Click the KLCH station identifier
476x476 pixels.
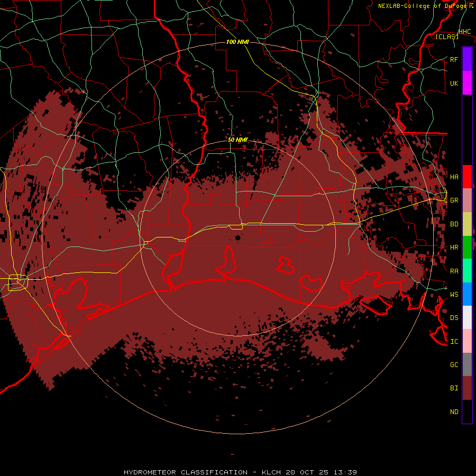tap(271, 472)
